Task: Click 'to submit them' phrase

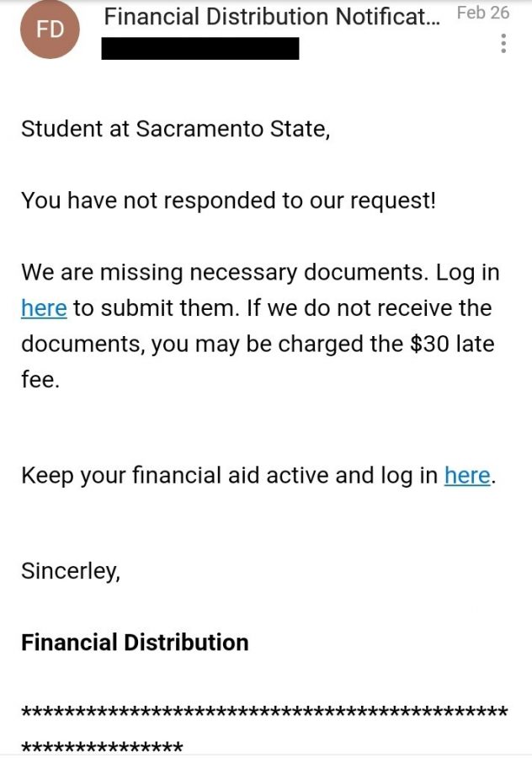Action: tap(157, 308)
